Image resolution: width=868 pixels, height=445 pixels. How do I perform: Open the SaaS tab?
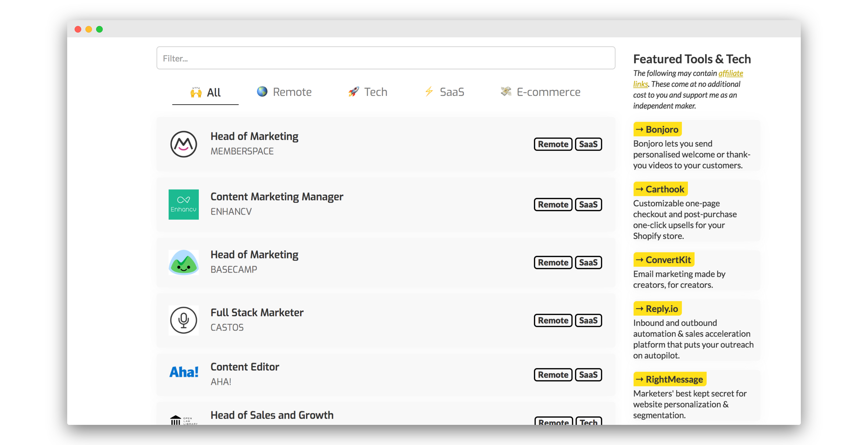click(444, 92)
